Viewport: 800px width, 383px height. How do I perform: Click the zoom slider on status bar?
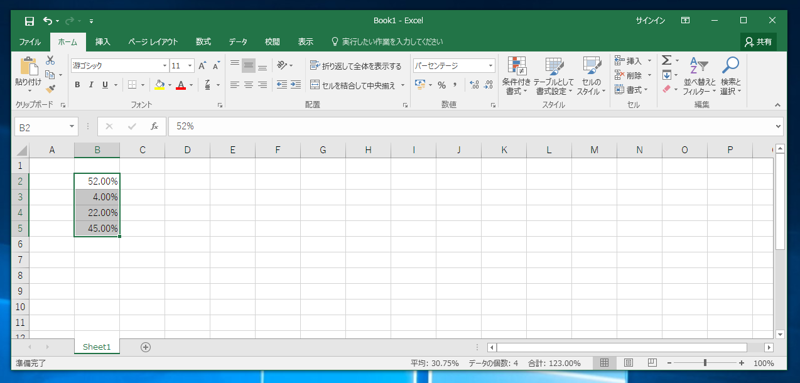(x=705, y=363)
